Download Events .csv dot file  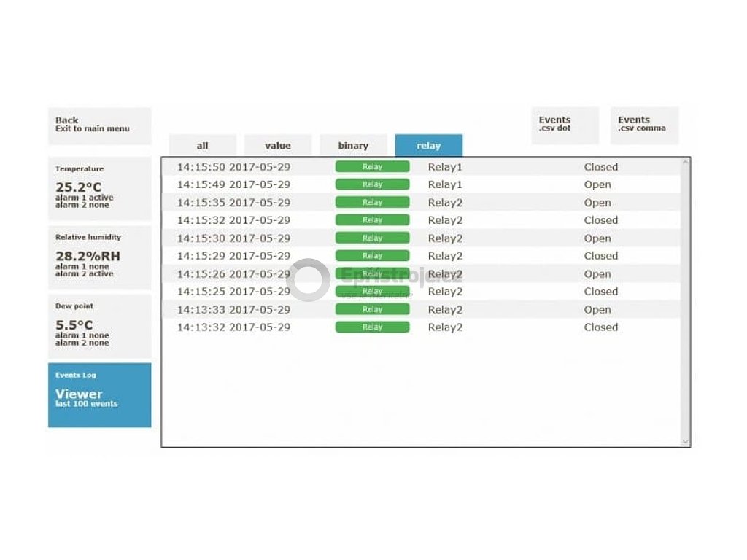coord(565,125)
